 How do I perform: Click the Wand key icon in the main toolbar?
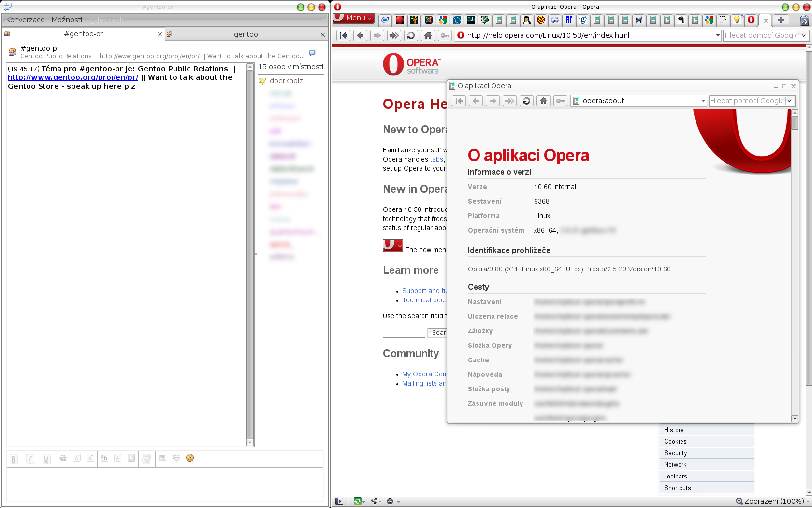click(x=445, y=35)
